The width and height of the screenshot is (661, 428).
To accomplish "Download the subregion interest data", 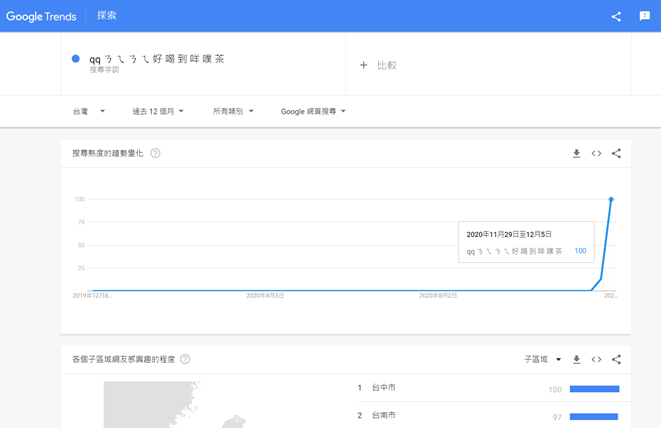I will click(x=576, y=359).
